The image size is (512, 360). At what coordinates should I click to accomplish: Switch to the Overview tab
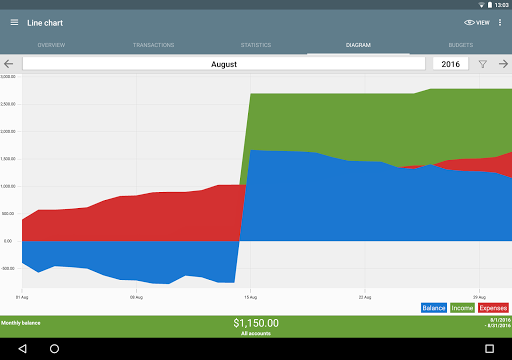pyautogui.click(x=51, y=45)
